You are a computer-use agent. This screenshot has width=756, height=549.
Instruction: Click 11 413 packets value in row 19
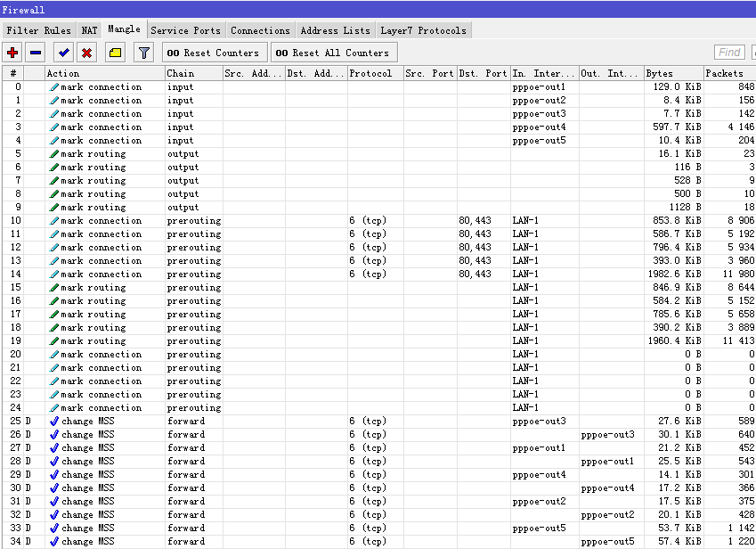tap(739, 341)
